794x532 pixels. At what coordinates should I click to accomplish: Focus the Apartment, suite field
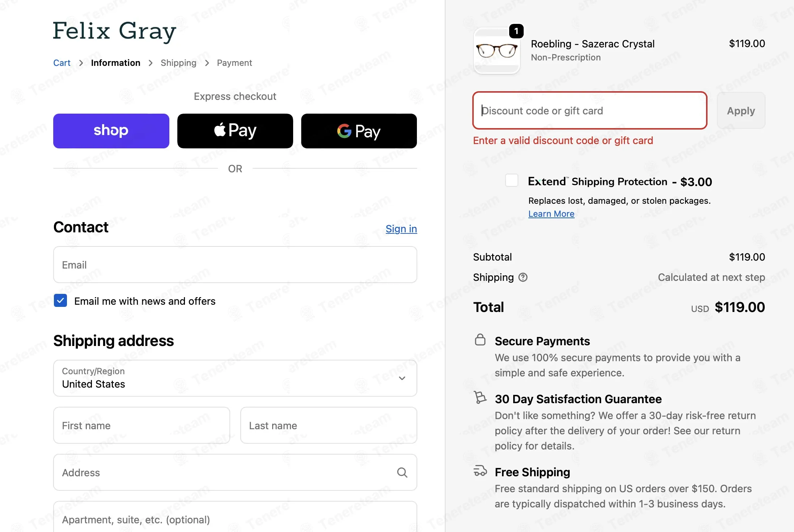pos(235,518)
